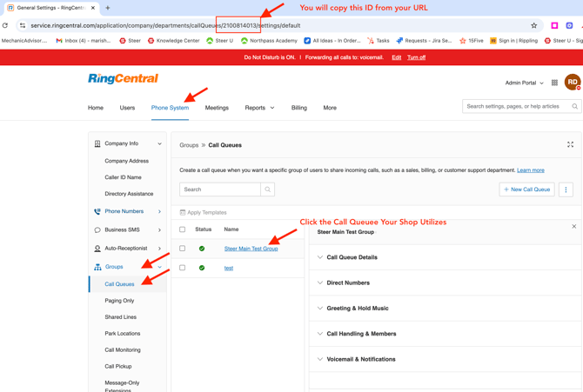Select Shared Lines in the sidebar
The width and height of the screenshot is (583, 392).
pyautogui.click(x=120, y=317)
